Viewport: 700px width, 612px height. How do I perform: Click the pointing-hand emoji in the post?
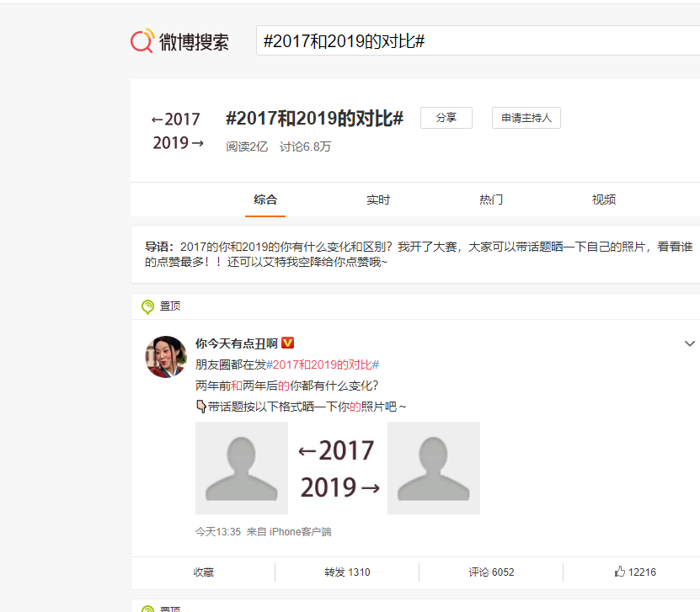pyautogui.click(x=201, y=407)
